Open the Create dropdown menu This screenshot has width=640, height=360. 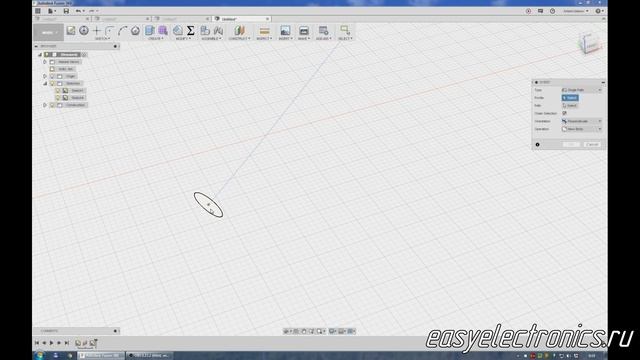tap(156, 39)
